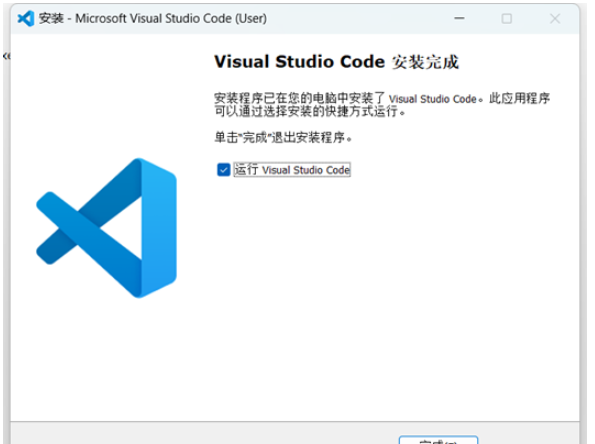595x444 pixels.
Task: Click the 运行 Visual Studio Code label
Action: click(x=292, y=170)
